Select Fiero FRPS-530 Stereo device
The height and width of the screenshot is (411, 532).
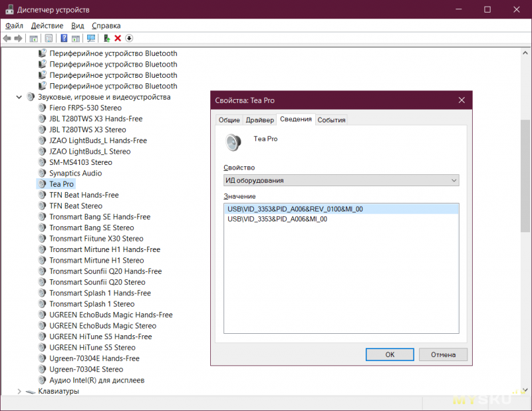pyautogui.click(x=85, y=108)
